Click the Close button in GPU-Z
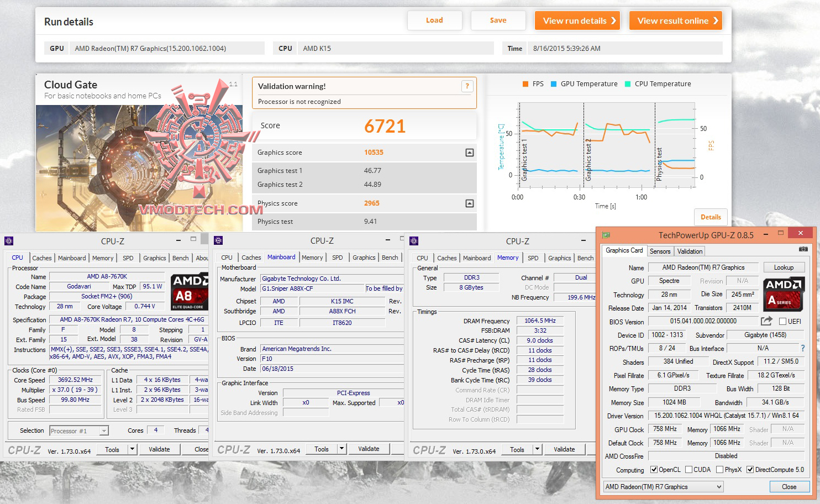The width and height of the screenshot is (820, 504). click(789, 487)
